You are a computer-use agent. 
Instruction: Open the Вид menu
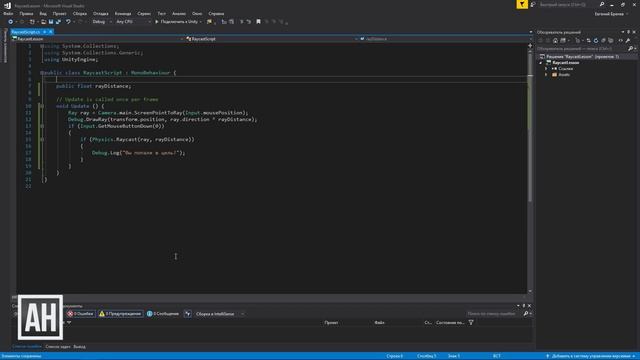point(43,13)
